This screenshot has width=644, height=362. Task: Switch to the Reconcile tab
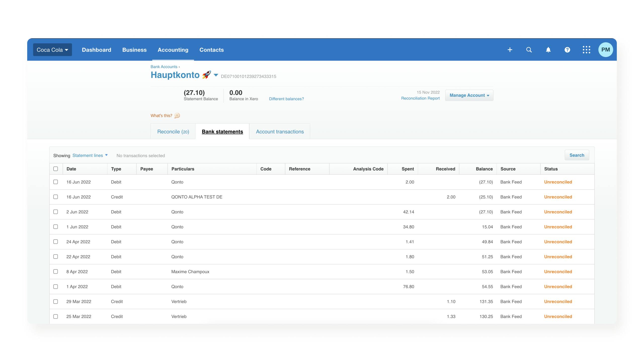click(x=173, y=131)
